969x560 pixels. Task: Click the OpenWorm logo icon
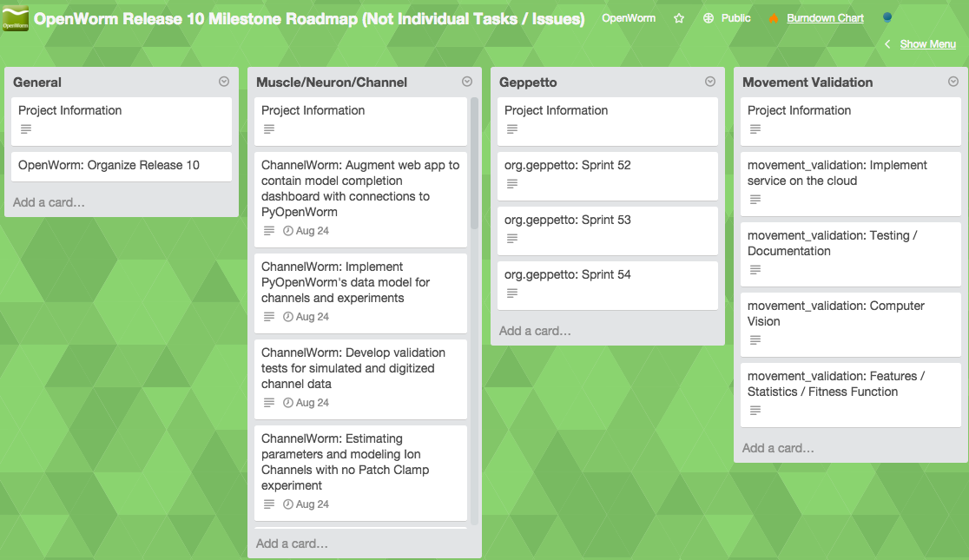[x=16, y=19]
